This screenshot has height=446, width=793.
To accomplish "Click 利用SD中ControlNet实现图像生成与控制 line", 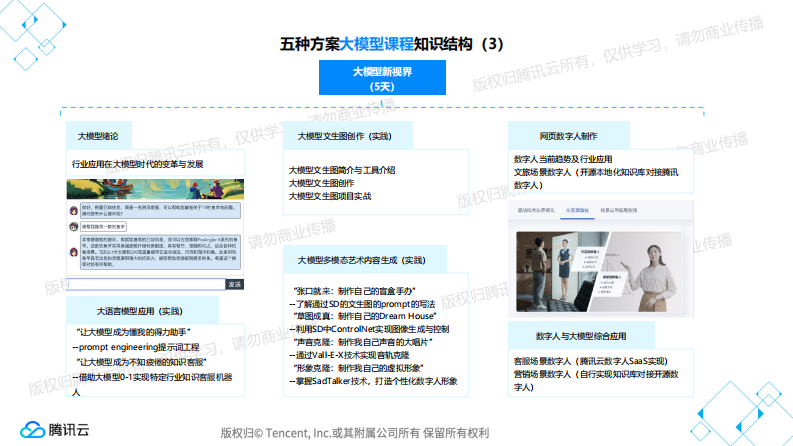I will coord(369,329).
